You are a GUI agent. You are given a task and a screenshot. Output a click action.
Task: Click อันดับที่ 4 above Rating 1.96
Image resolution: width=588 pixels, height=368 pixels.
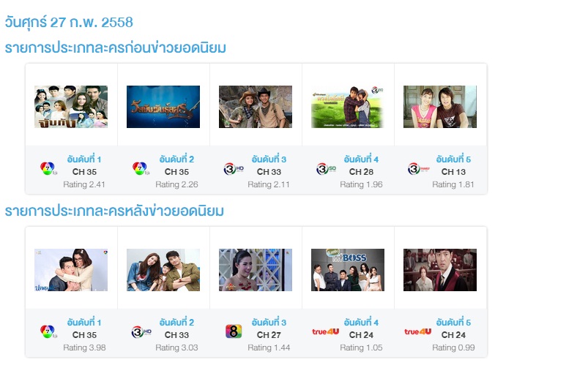pyautogui.click(x=361, y=159)
